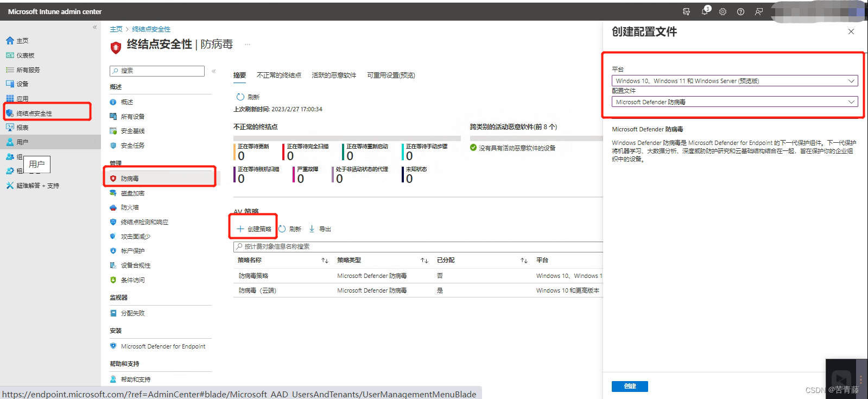Open 防病毒策略 policy row
This screenshot has width=868, height=399.
(418, 276)
